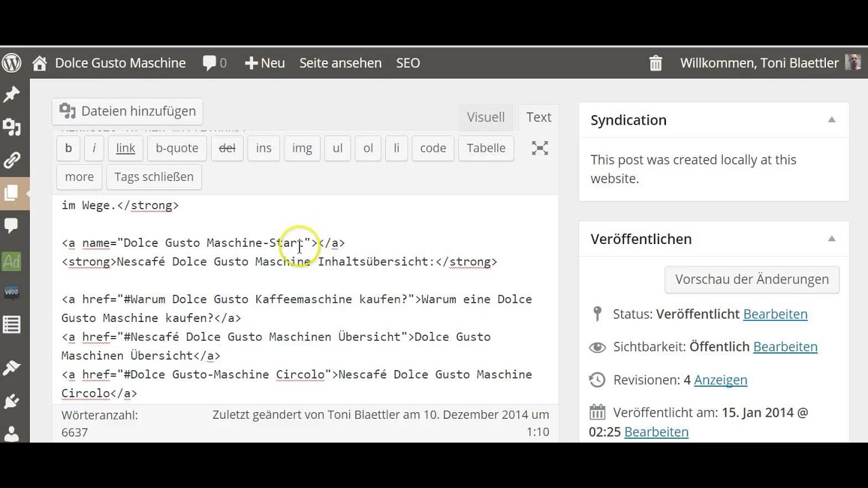This screenshot has width=868, height=488.
Task: Click the '#Dolce Gusto-Maschine Circolo' anchor line
Action: tap(296, 384)
